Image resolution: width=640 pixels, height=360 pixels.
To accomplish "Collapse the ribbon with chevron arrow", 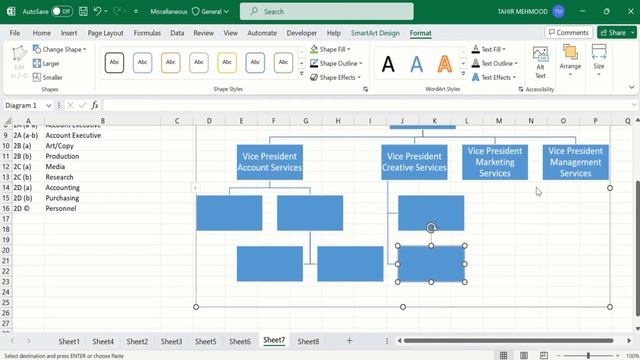I will pos(631,87).
